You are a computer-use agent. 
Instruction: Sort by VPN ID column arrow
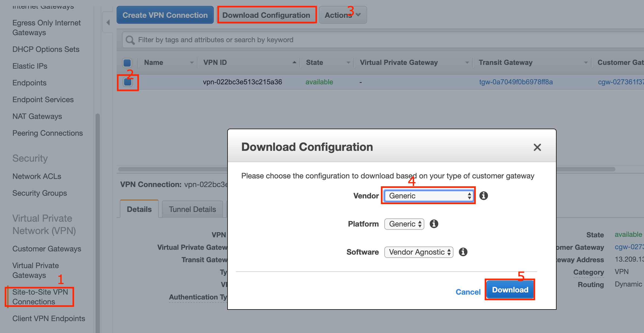[294, 62]
